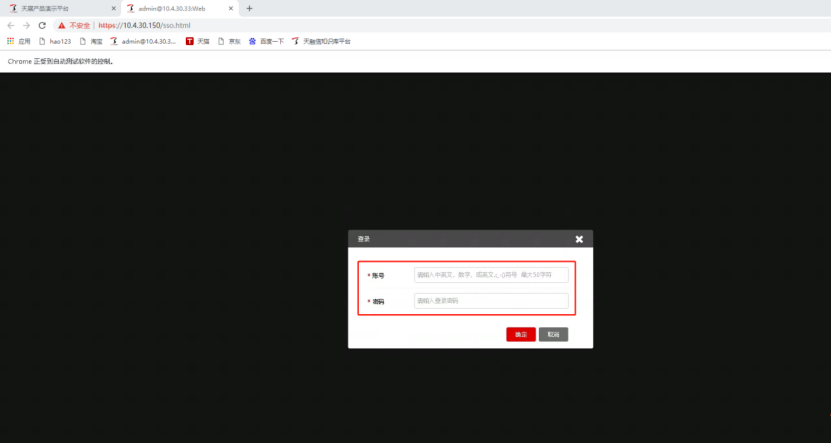Close the 登录 dialog with the X icon
The height and width of the screenshot is (443, 831).
pos(579,239)
